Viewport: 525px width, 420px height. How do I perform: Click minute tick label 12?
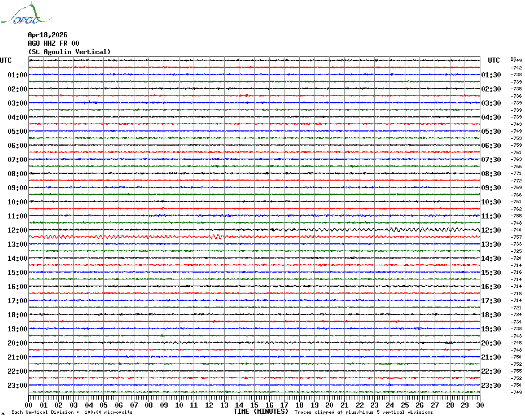(209, 405)
